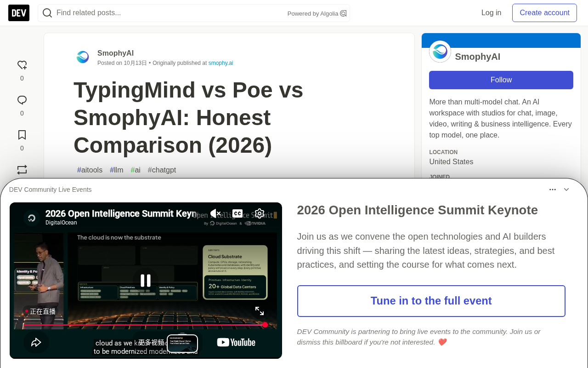This screenshot has height=368, width=588.
Task: Save the post with bookmark icon
Action: click(x=22, y=135)
